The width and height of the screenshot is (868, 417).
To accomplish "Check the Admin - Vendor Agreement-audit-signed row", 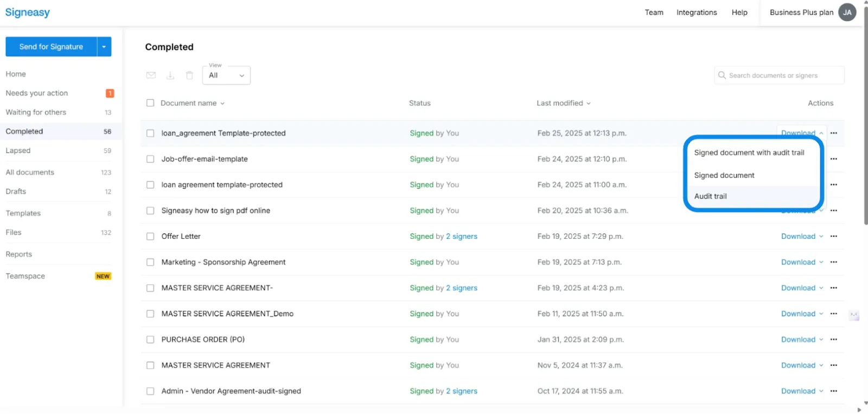I will coord(150,391).
